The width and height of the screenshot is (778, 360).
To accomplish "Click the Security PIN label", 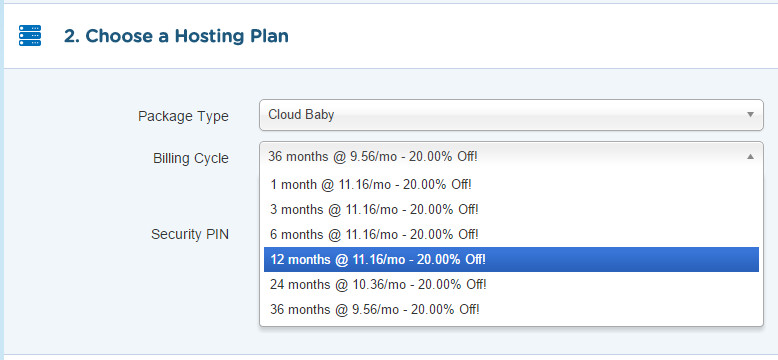I will pyautogui.click(x=190, y=235).
